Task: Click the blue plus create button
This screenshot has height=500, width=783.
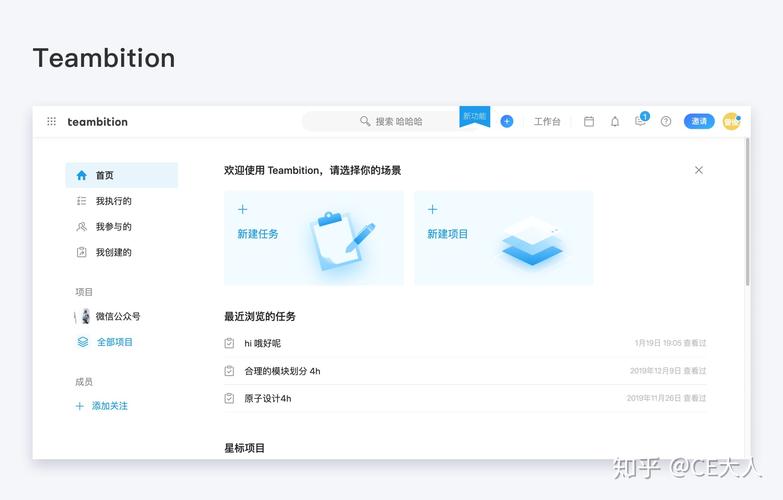Action: (x=507, y=121)
